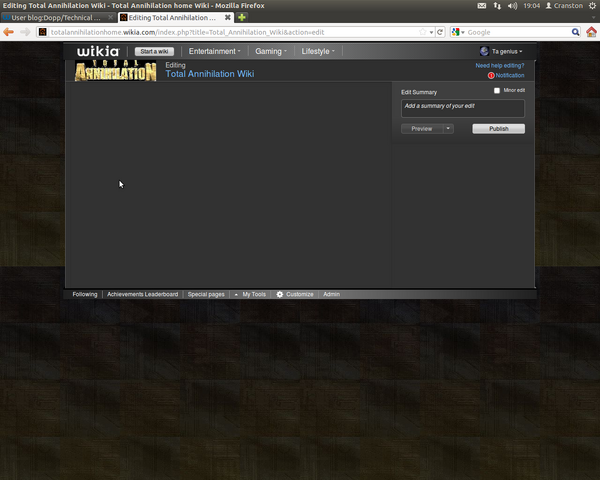Viewport: 600px width, 480px height.
Task: Open the Notification link
Action: (510, 75)
